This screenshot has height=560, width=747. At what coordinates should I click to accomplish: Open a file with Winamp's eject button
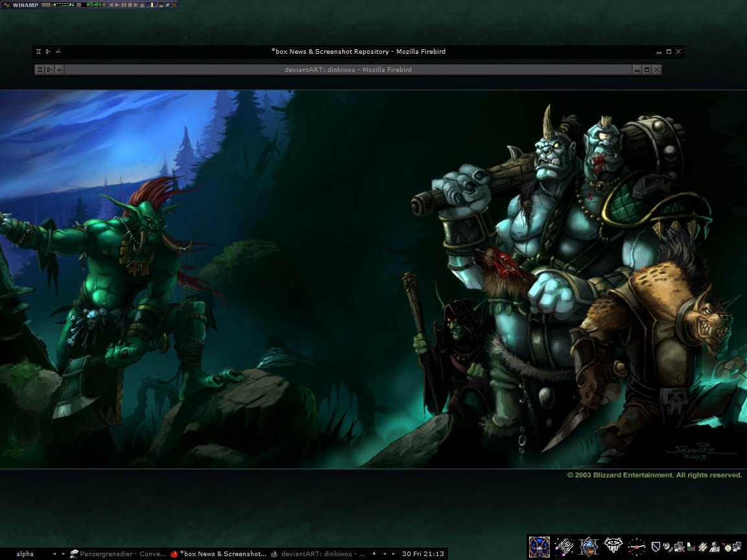pyautogui.click(x=142, y=5)
